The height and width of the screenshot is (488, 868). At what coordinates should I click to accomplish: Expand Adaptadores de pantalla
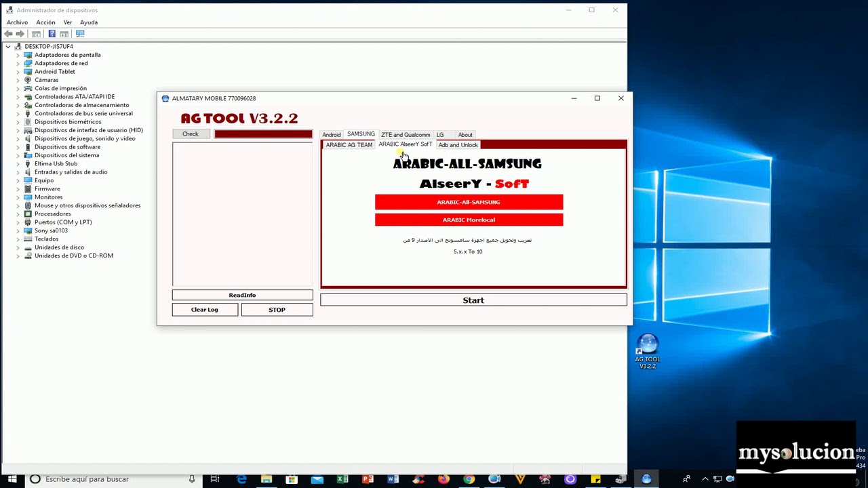click(18, 55)
